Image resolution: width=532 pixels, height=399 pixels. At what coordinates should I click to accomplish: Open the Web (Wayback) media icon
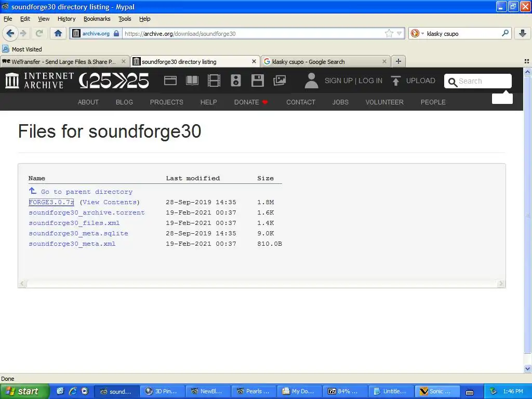[x=170, y=81]
